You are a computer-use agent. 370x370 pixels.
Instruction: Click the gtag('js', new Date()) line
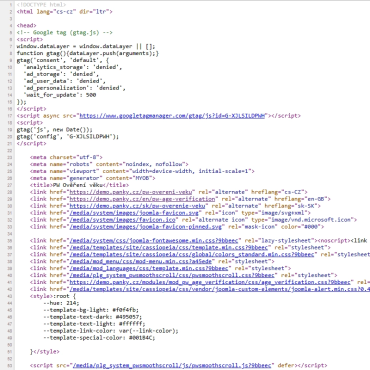(x=55, y=130)
